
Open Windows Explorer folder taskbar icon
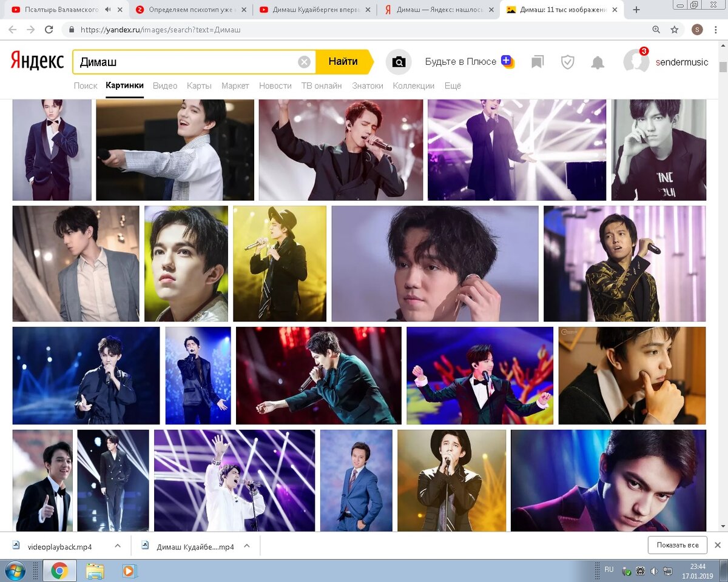pyautogui.click(x=95, y=570)
